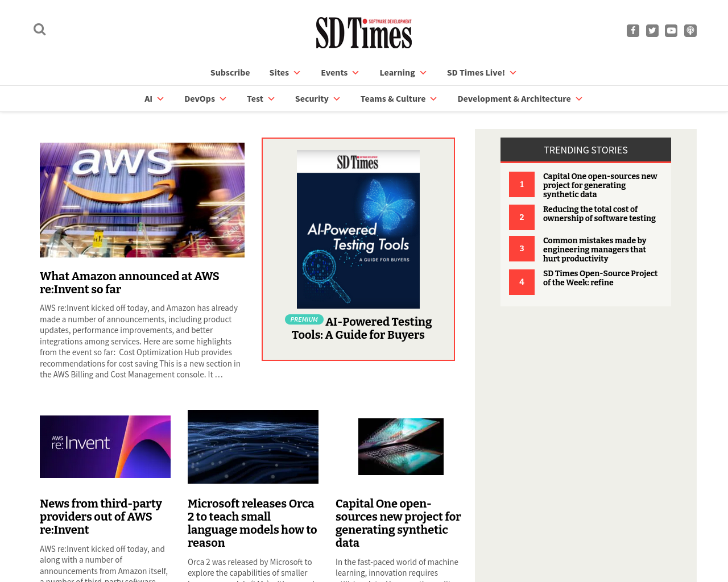Expand the AI category chevron
The width and height of the screenshot is (728, 582).
tap(160, 99)
